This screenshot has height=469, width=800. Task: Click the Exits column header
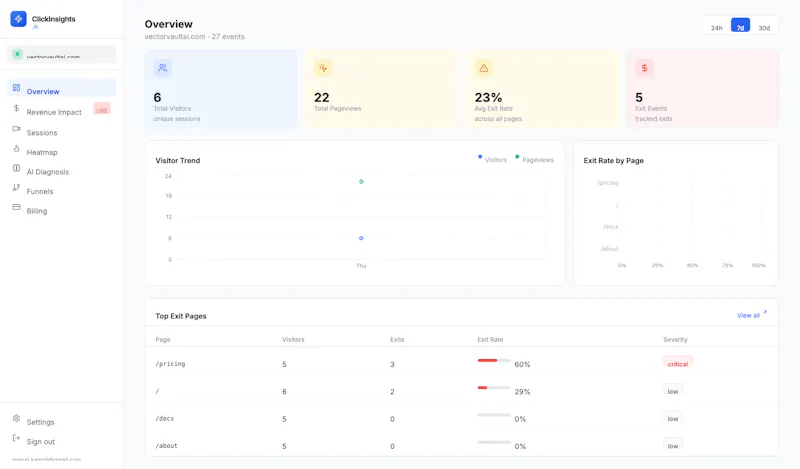(397, 339)
